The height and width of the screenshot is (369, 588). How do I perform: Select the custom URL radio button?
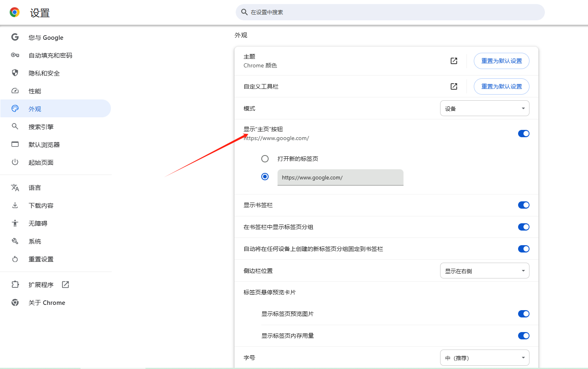point(265,177)
